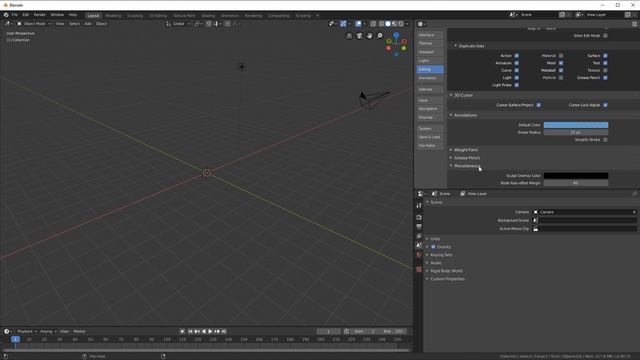
Task: Switch to the Sculpting workspace tab
Action: [135, 16]
